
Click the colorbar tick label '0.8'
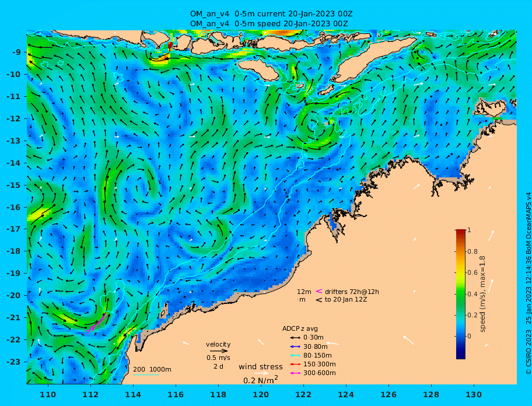coord(473,251)
